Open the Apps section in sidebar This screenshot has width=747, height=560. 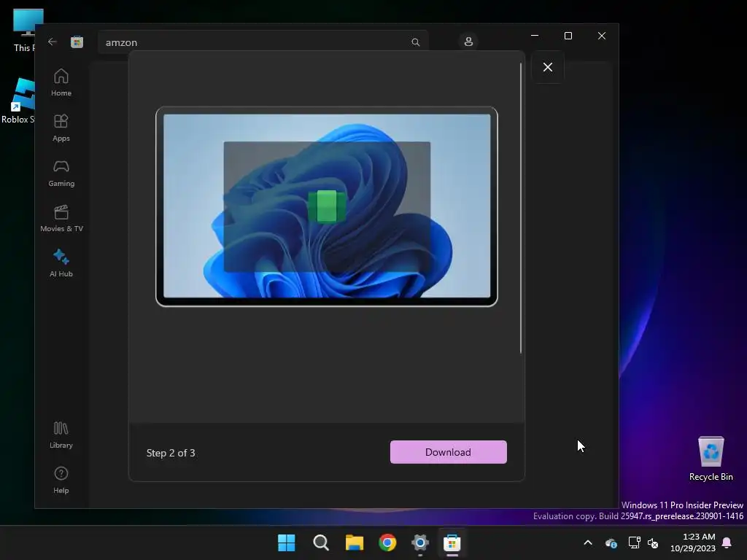[x=61, y=128]
